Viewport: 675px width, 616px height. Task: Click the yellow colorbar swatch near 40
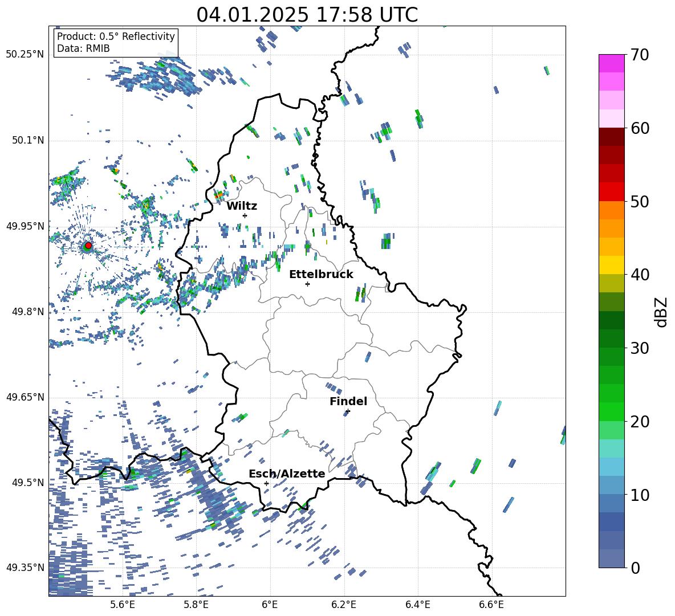[611, 265]
